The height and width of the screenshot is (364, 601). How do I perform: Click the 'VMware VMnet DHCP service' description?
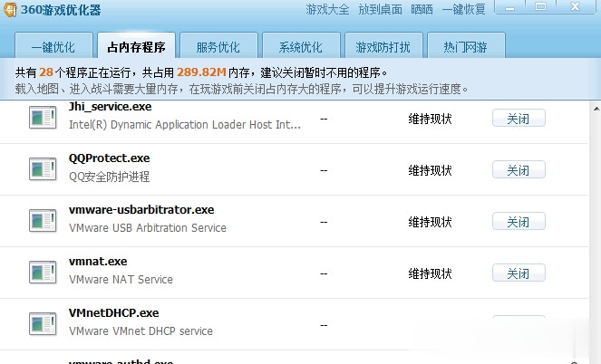pyautogui.click(x=141, y=331)
